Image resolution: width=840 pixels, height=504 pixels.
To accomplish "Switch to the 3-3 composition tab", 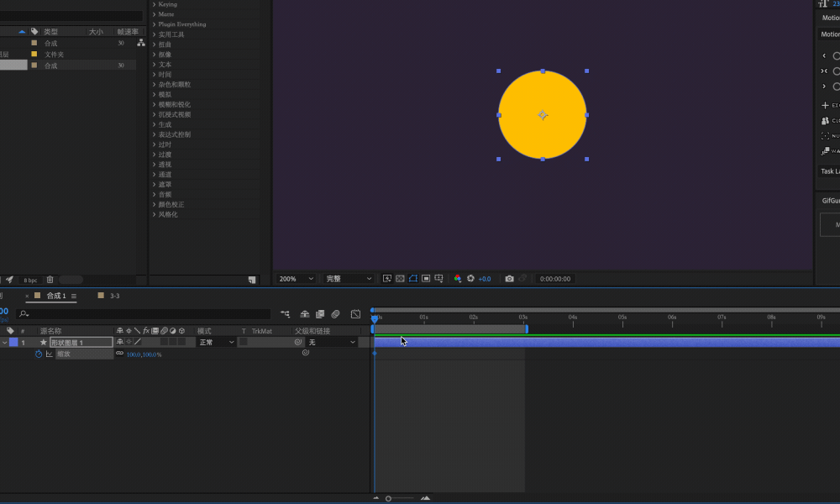I will 114,296.
